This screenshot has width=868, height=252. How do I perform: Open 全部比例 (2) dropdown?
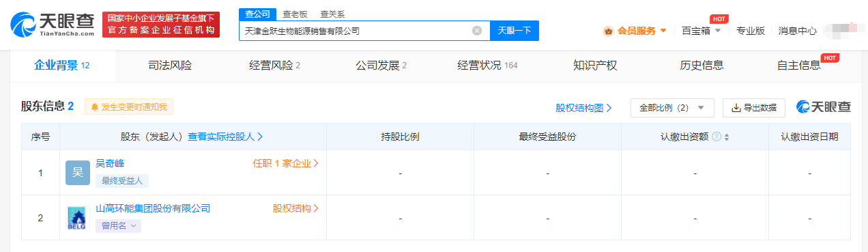coord(672,108)
